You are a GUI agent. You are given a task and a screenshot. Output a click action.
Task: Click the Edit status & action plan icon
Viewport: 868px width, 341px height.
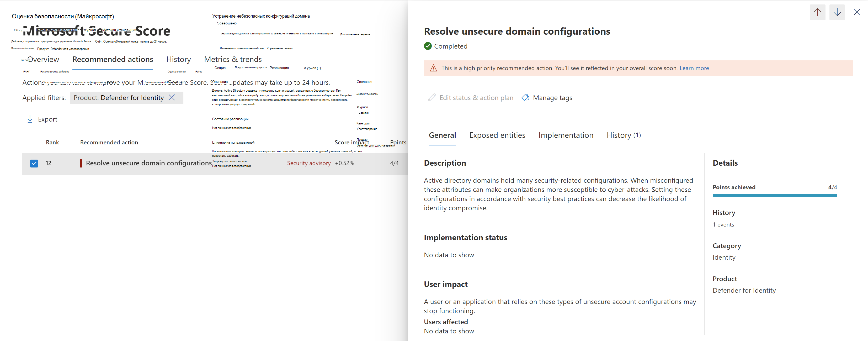tap(431, 97)
